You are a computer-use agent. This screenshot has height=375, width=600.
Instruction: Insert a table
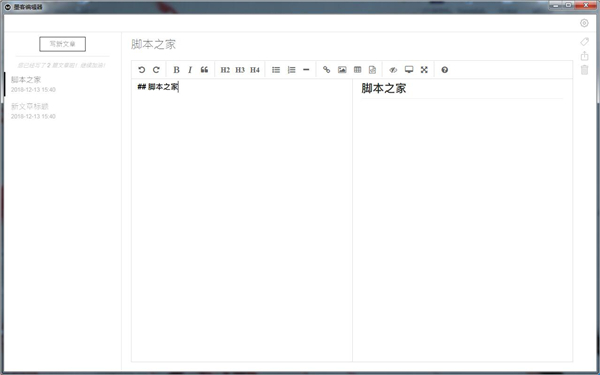357,70
